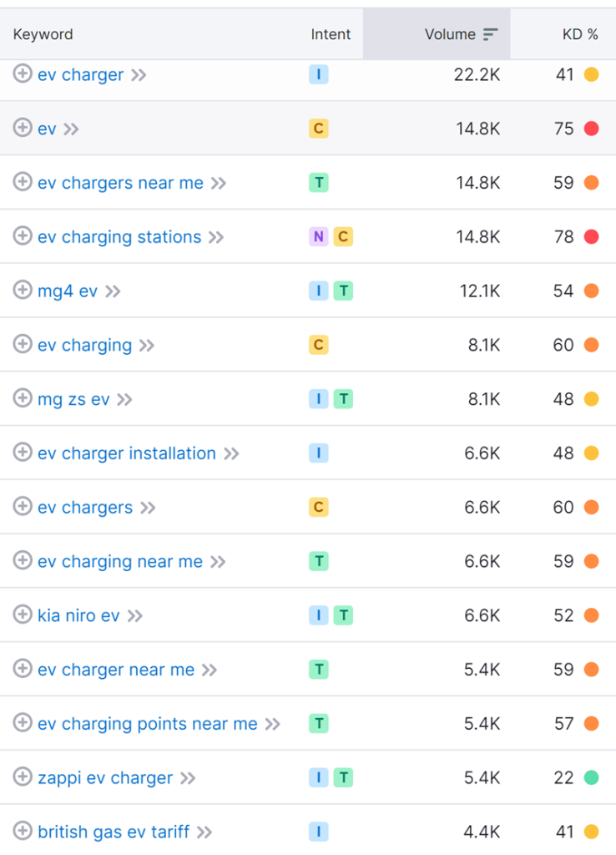Click the plus icon next to 'mg4 ev'
Screen dimensions: 616x855
pos(23,291)
